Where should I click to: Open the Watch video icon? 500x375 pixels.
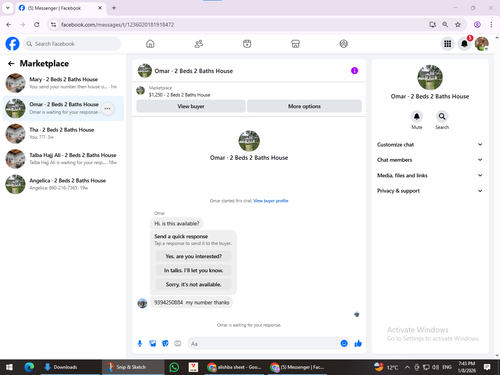click(247, 44)
